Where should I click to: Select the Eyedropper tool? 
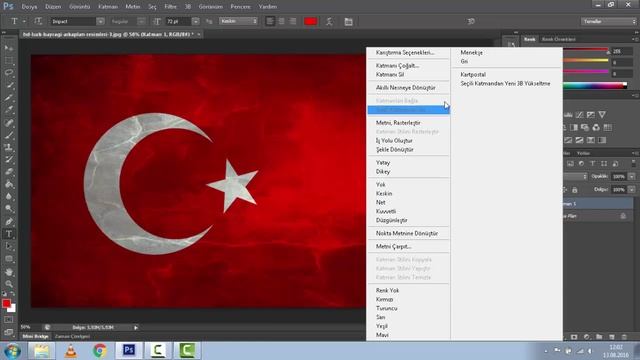tap(9, 110)
